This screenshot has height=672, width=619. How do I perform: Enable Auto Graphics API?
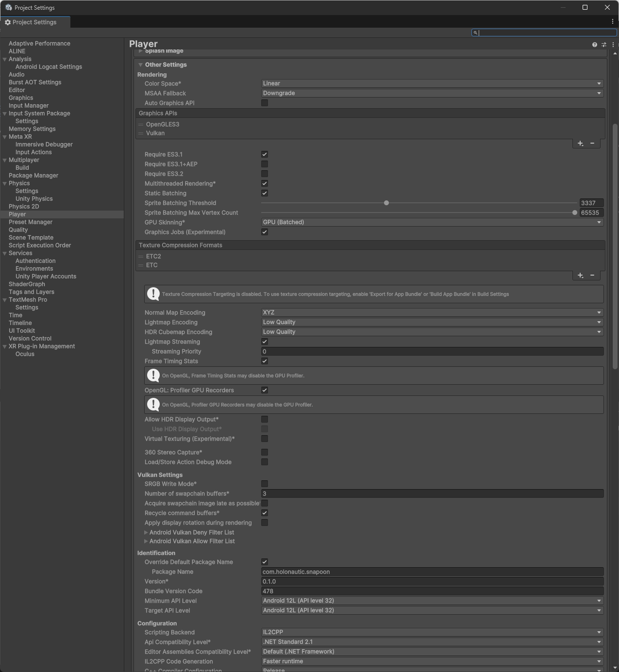[x=265, y=102]
